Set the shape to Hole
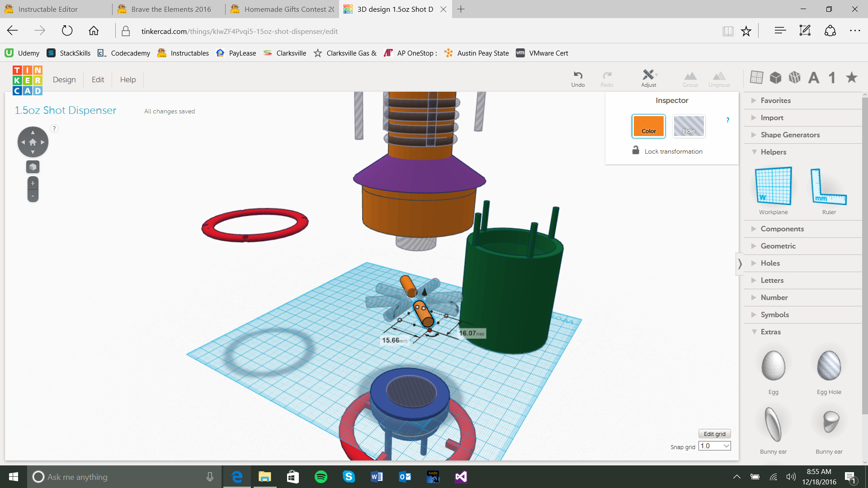Screen dimensions: 868x488 point(689,126)
